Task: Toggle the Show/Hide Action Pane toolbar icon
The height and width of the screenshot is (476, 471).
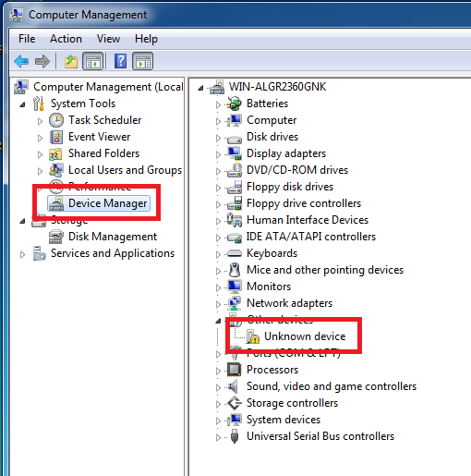Action: (142, 61)
